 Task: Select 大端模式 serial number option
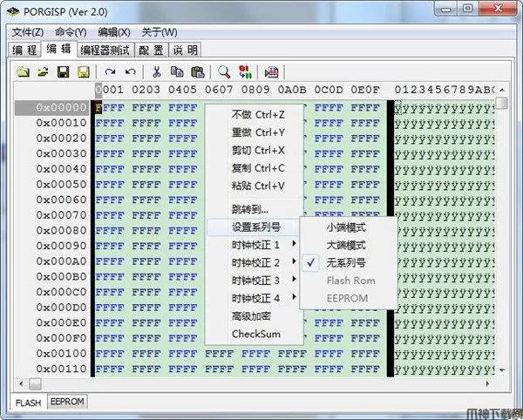pos(349,246)
